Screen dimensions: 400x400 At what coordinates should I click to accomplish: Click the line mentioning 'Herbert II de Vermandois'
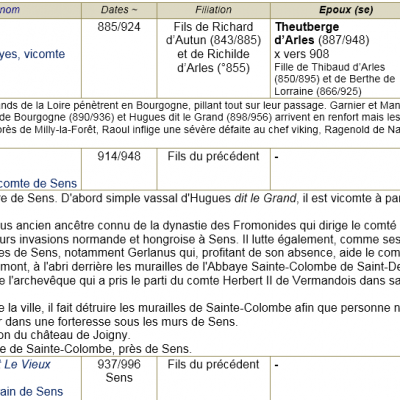click(x=200, y=280)
